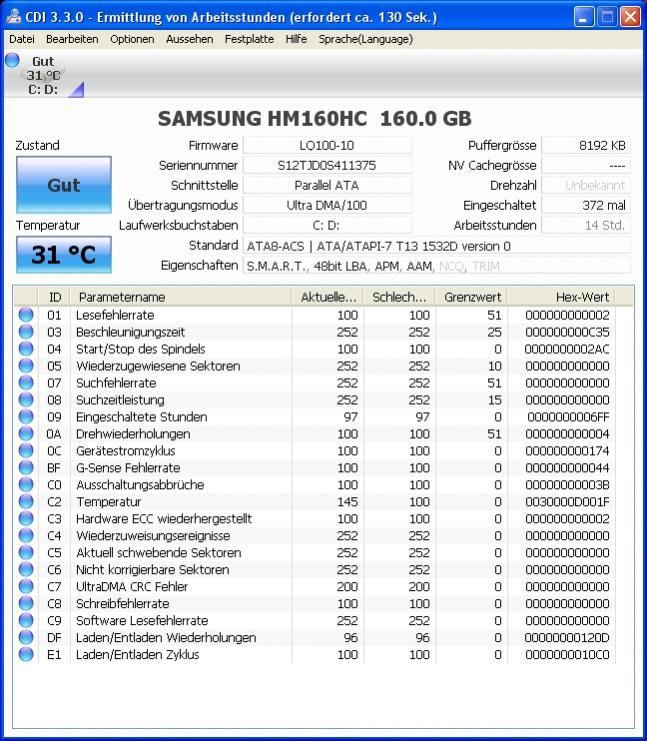647x741 pixels.
Task: Click the S.M.A.R.T. features field
Action: [x=437, y=266]
